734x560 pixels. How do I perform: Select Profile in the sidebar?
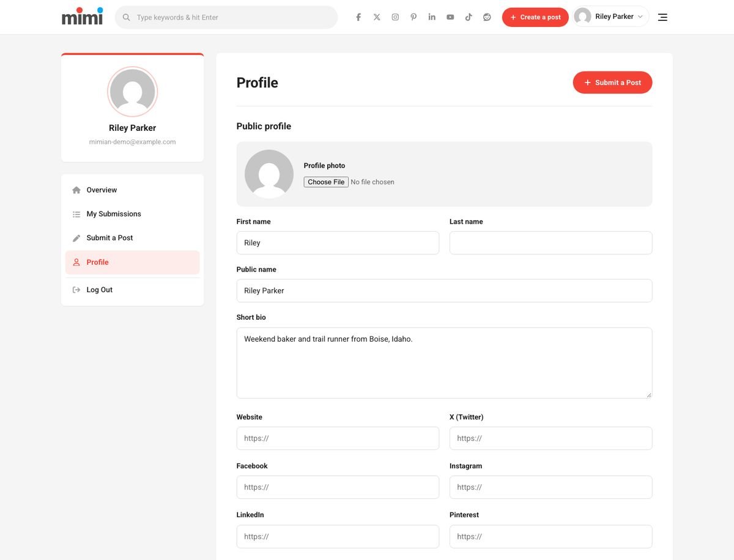pos(133,262)
